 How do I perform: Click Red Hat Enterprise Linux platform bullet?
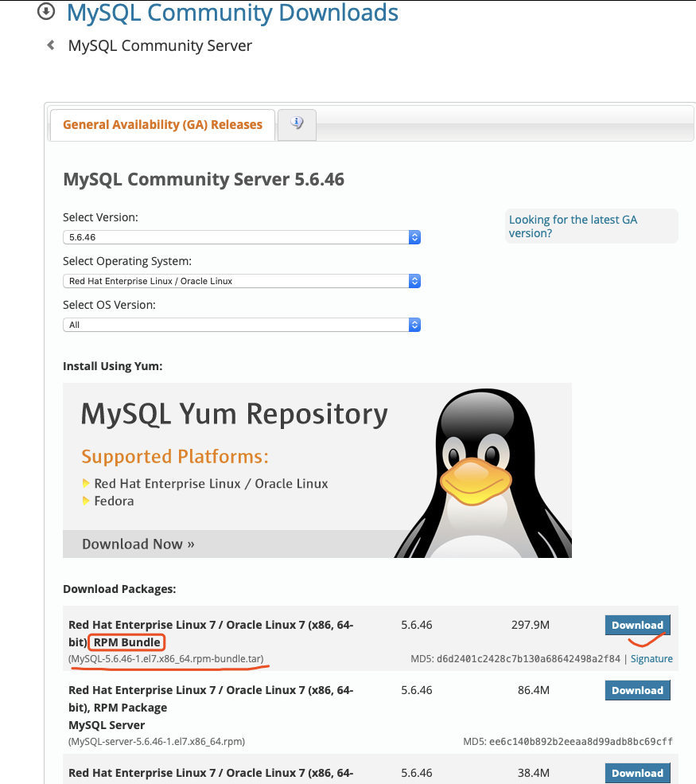[211, 483]
